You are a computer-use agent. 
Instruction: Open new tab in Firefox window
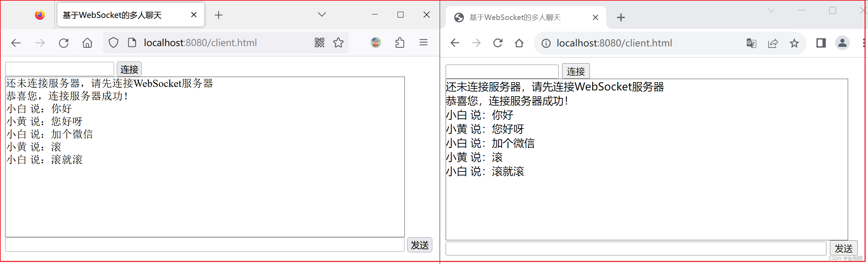219,15
